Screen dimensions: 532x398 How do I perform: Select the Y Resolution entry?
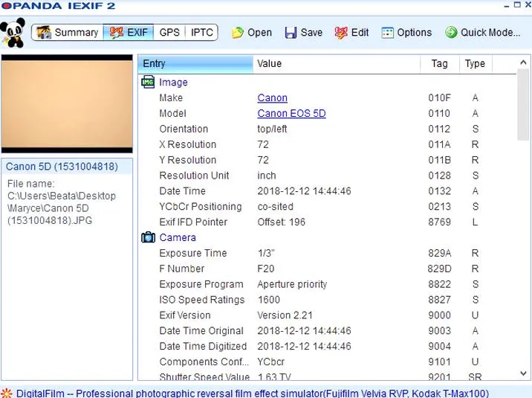click(x=188, y=160)
